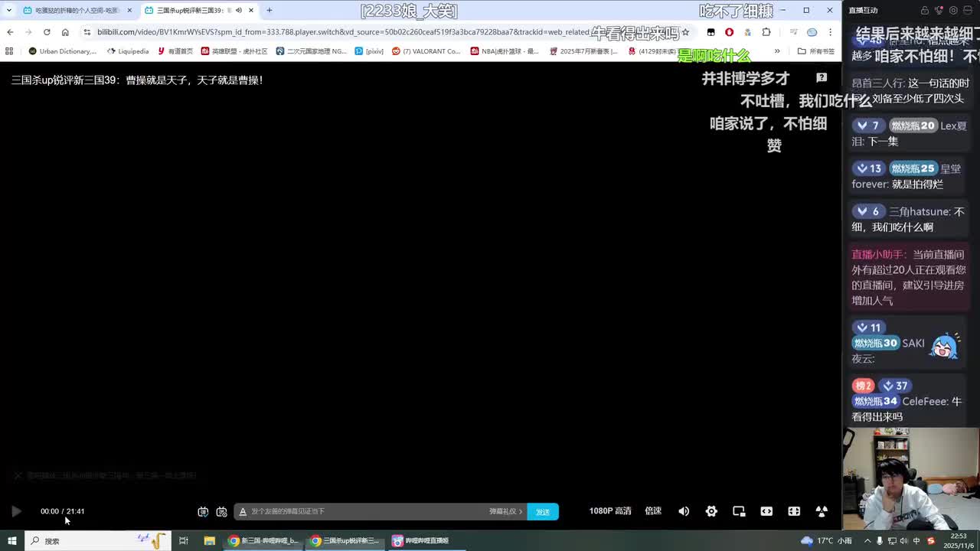Open 弹幕礼仪 etiquette link
Image resolution: width=980 pixels, height=551 pixels.
(505, 511)
